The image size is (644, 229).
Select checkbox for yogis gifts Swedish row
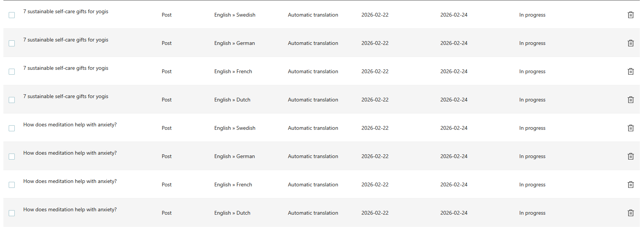[x=12, y=15]
